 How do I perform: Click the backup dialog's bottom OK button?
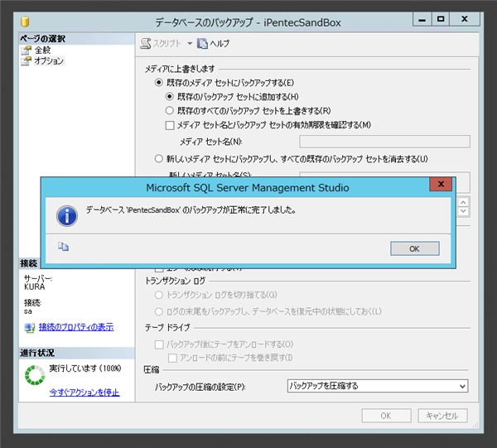(x=386, y=416)
